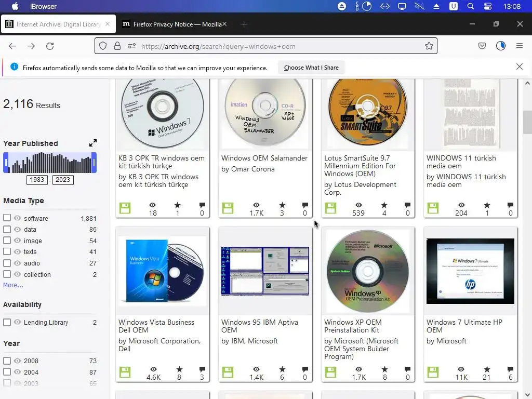This screenshot has height=399, width=532.
Task: Dismiss the Firefox data sharing notification
Action: coord(520,66)
